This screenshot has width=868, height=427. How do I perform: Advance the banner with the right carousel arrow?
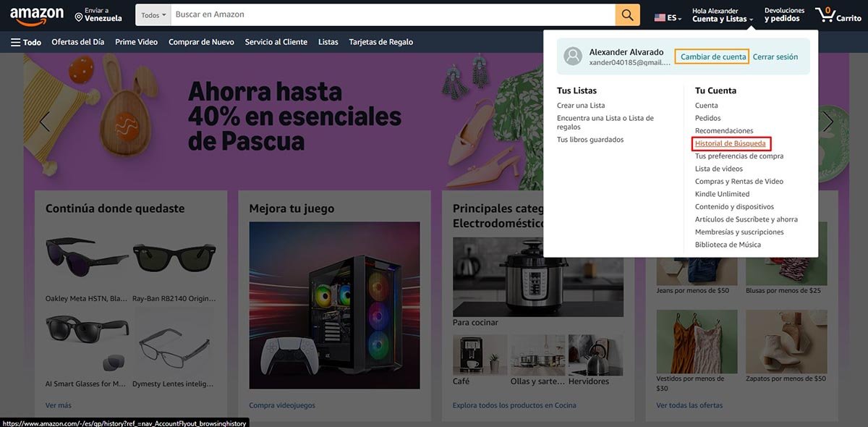[x=828, y=122]
